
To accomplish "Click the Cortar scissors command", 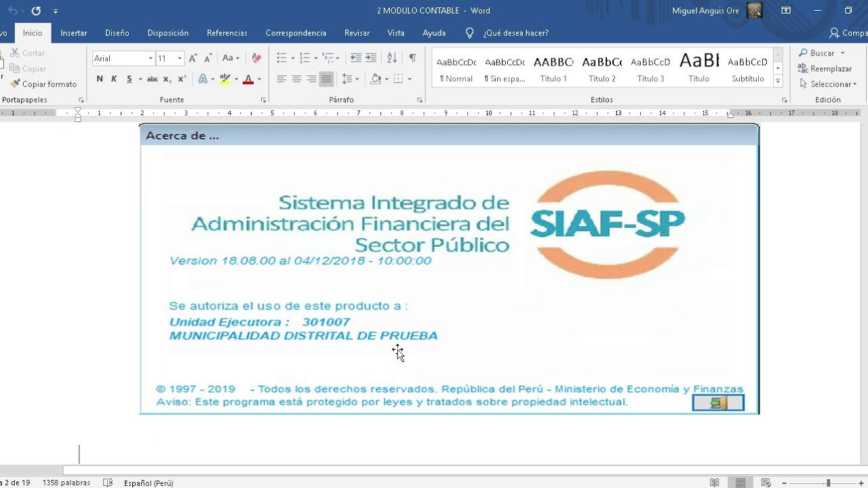I will tap(28, 53).
